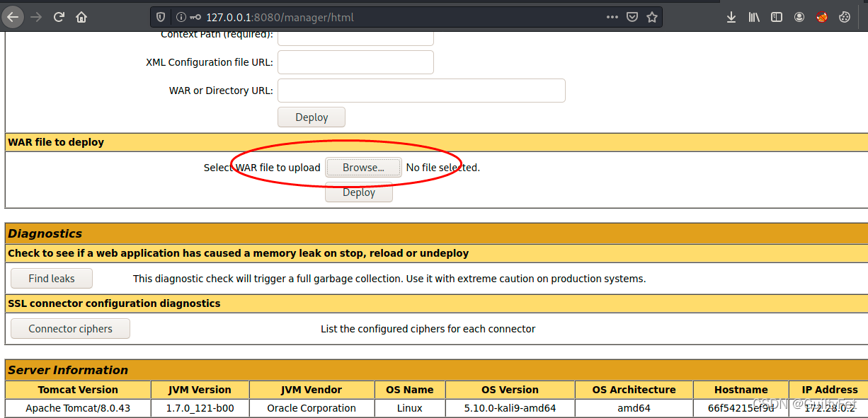Open the browser home page

point(81,17)
